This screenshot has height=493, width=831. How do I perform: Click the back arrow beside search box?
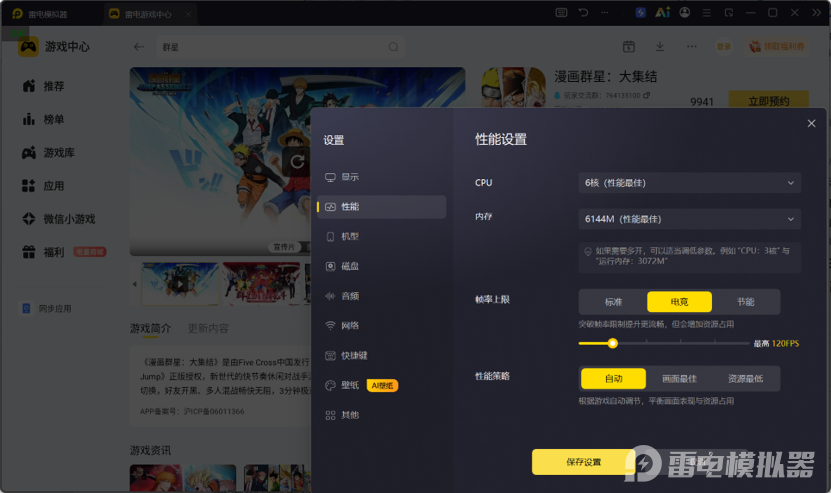tap(139, 47)
